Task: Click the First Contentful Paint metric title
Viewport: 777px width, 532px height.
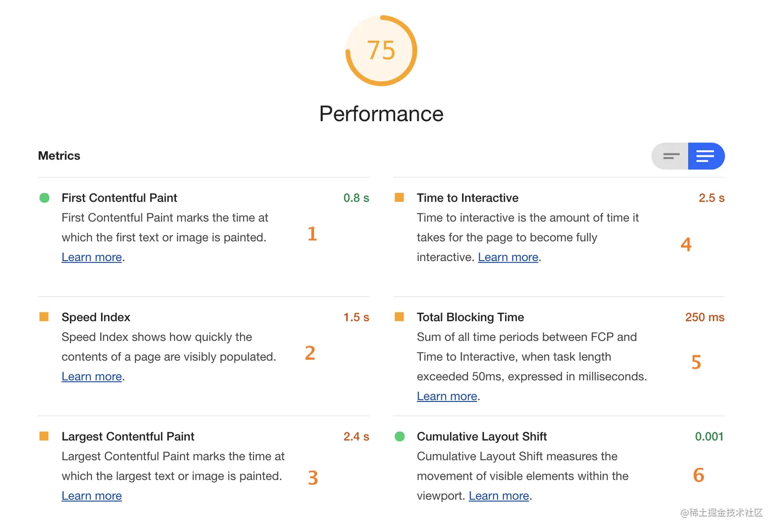Action: point(119,198)
